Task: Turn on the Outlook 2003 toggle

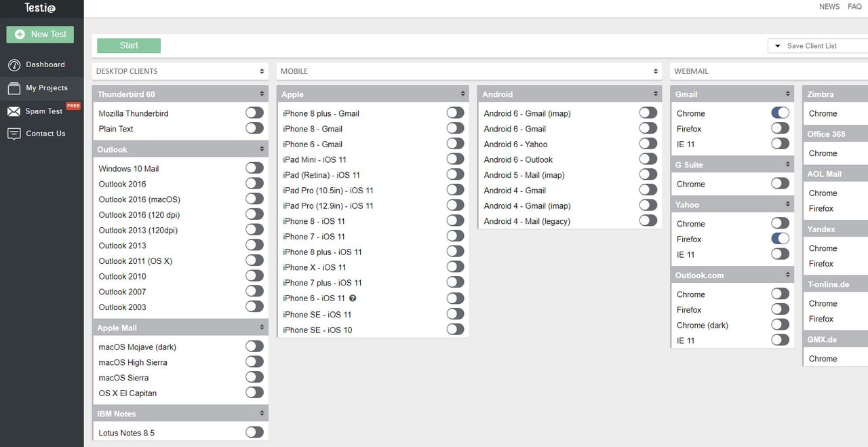Action: click(254, 307)
